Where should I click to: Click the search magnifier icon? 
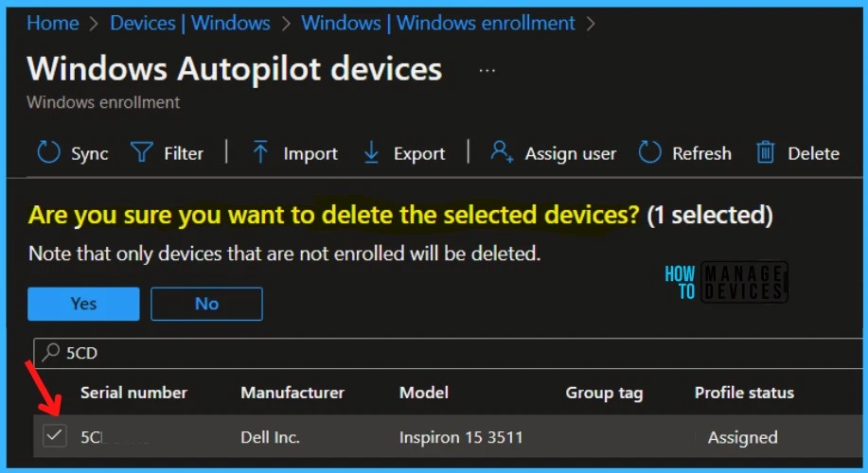pyautogui.click(x=51, y=352)
